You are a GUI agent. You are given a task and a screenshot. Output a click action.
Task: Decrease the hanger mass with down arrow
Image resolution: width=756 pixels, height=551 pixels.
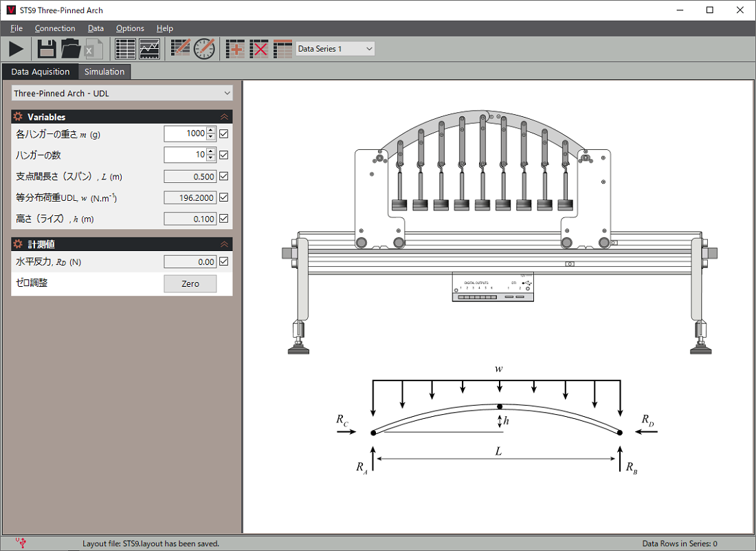[211, 137]
